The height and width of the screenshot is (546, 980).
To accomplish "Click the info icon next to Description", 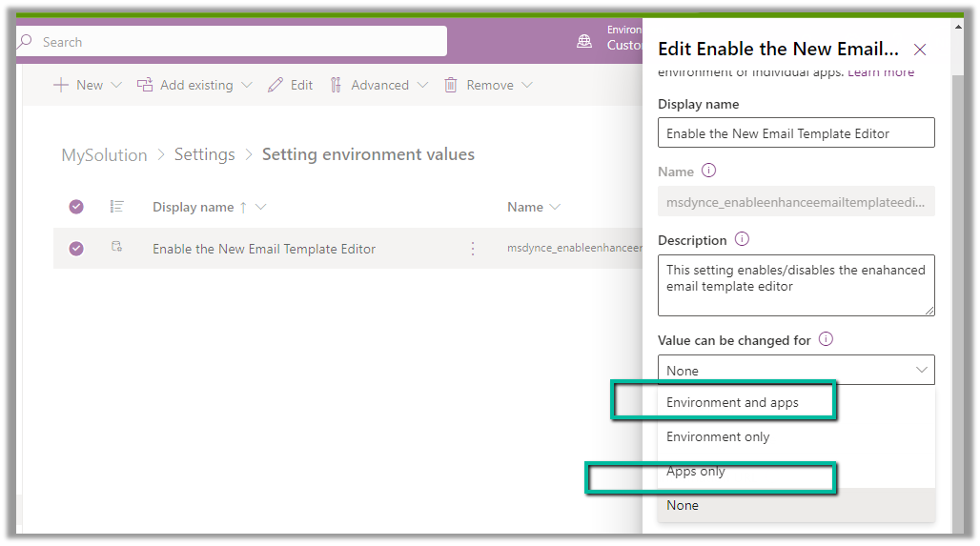I will [743, 239].
